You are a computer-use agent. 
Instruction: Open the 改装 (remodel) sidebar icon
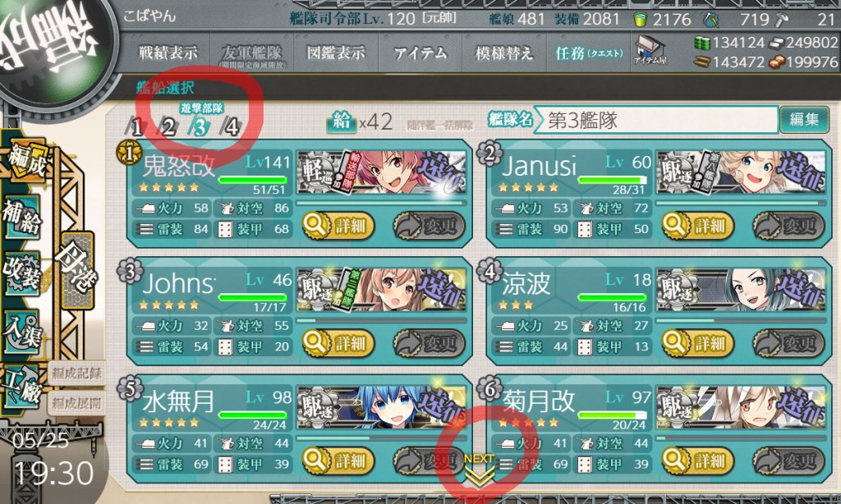(x=22, y=274)
